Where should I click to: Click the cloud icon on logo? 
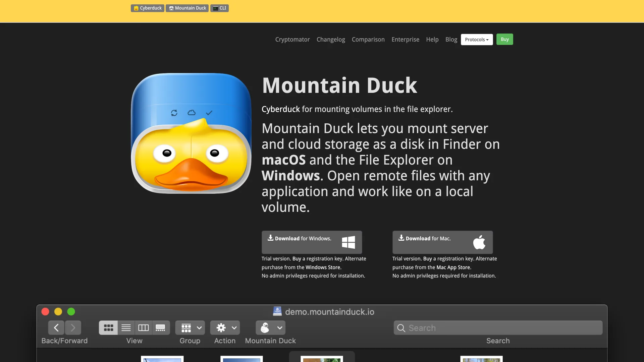click(192, 113)
